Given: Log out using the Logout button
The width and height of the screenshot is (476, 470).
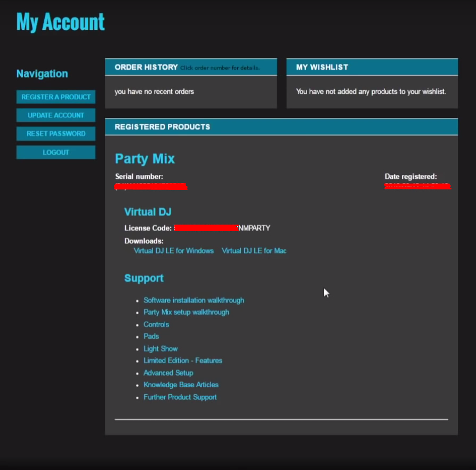Looking at the screenshot, I should tap(56, 152).
